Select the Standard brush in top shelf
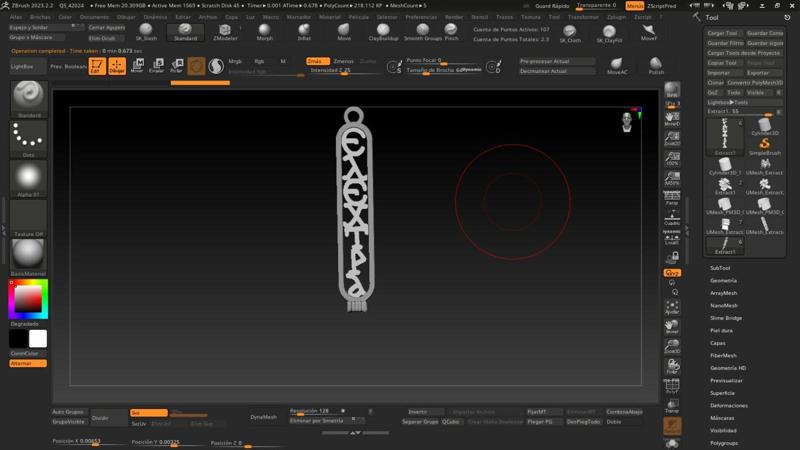 (185, 32)
